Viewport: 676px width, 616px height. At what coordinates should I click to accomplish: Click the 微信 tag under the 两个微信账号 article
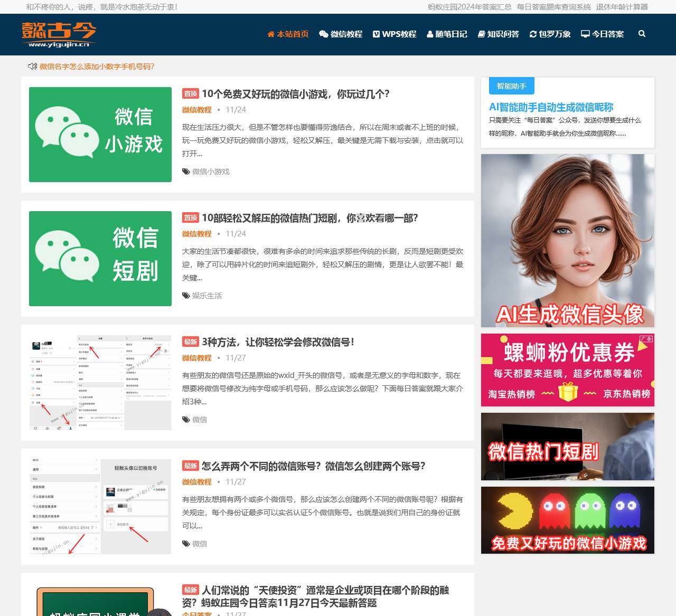click(200, 544)
